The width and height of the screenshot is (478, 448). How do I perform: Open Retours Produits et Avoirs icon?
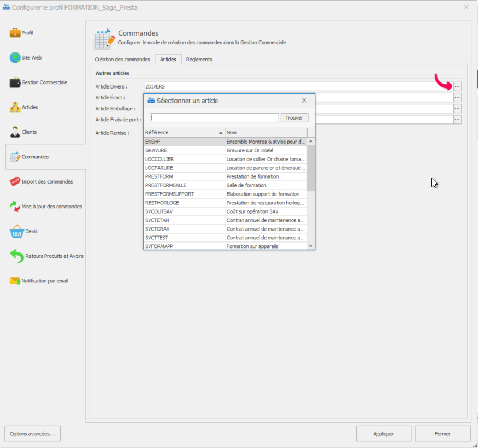point(16,256)
